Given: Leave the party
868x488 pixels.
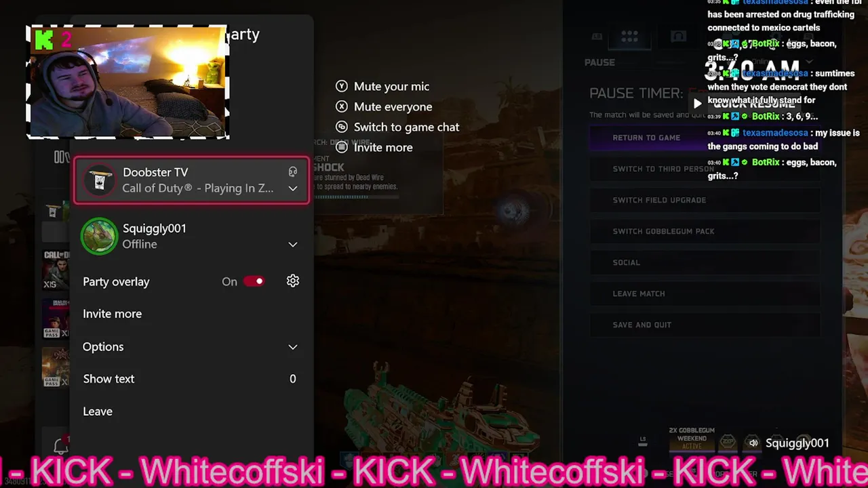Looking at the screenshot, I should click(x=98, y=411).
